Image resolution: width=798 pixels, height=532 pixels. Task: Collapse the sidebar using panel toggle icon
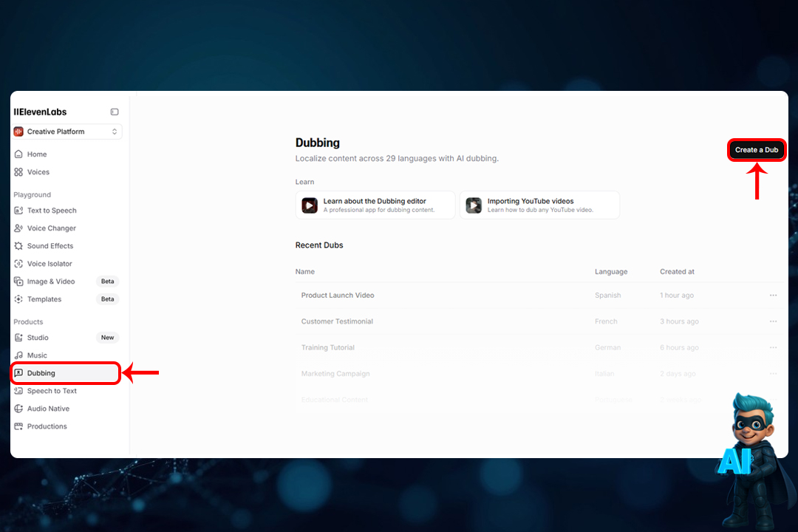click(x=115, y=112)
